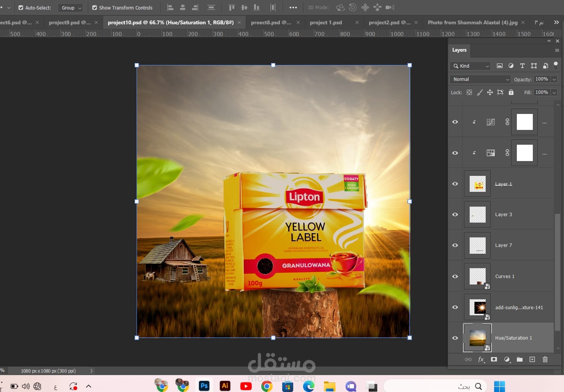Image resolution: width=564 pixels, height=392 pixels.
Task: Collapse the Layers panel with double arrows
Action: point(549,41)
